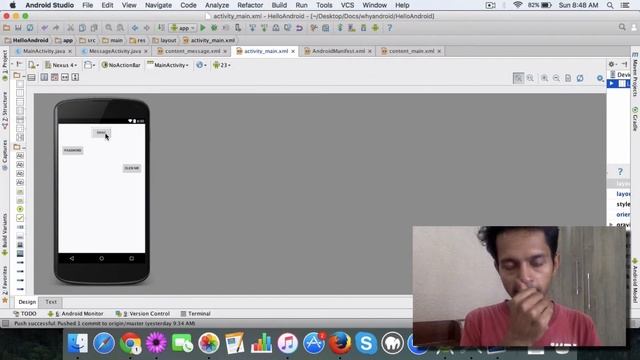
Task: Run the app with green play button
Action: pos(203,28)
